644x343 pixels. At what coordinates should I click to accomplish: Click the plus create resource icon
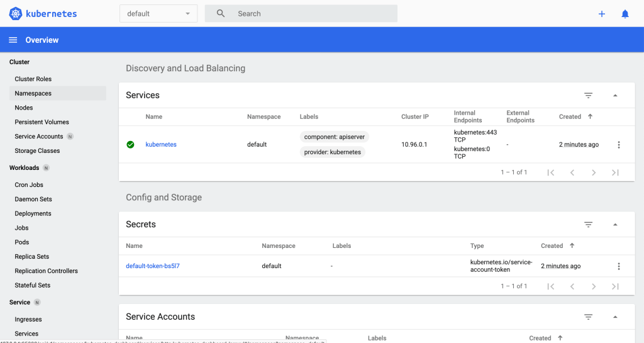click(601, 14)
